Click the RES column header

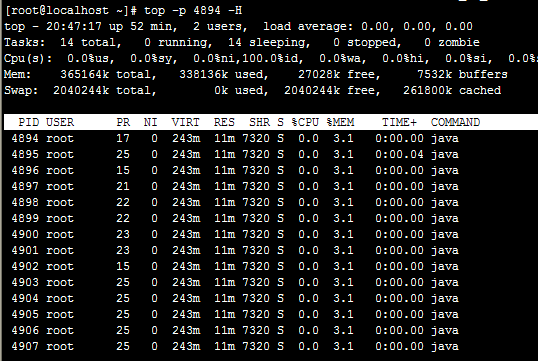click(224, 123)
